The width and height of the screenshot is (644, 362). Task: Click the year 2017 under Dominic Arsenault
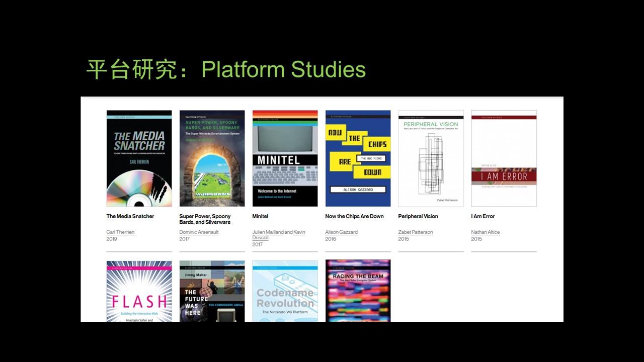coord(185,239)
